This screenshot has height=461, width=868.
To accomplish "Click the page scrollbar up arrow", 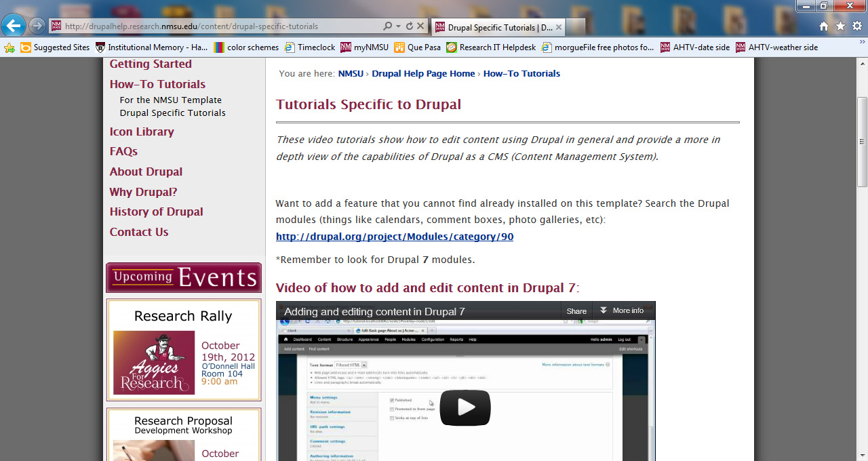I will click(x=862, y=64).
